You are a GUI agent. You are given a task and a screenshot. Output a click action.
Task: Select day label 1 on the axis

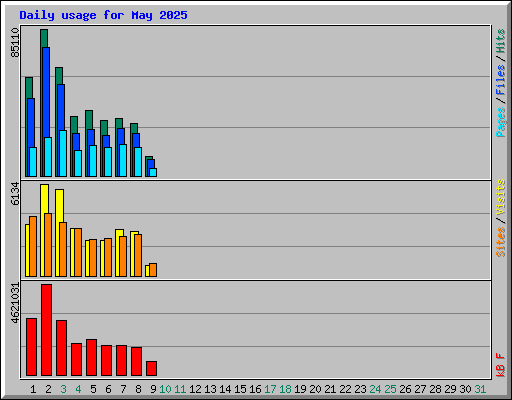click(33, 389)
